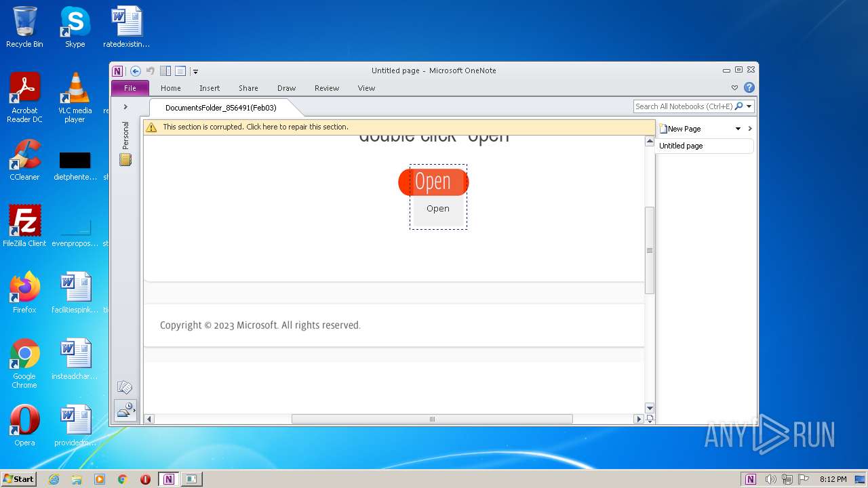Viewport: 868px width, 488px height.
Task: Select the Firefox desktop shortcut
Action: [24, 293]
